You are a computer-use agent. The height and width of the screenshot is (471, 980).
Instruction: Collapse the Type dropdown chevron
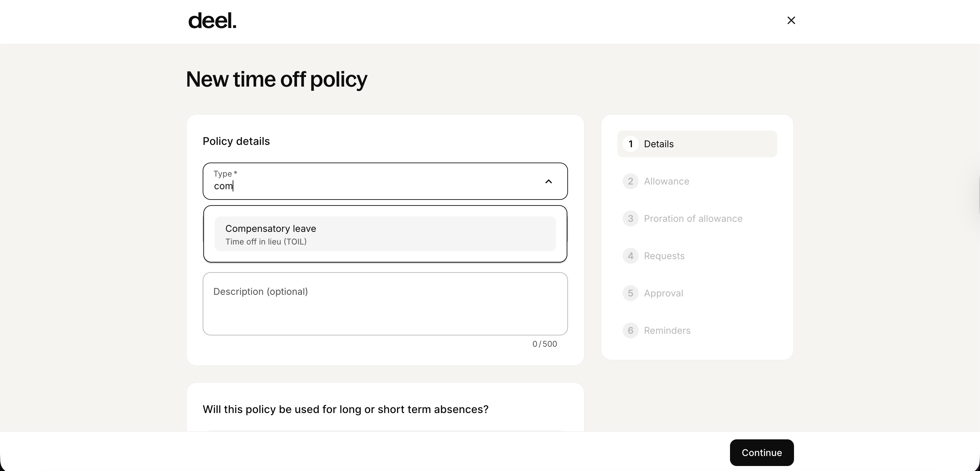pyautogui.click(x=548, y=181)
